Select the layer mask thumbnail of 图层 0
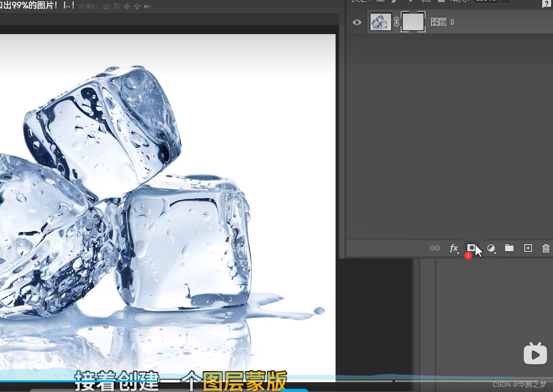The width and height of the screenshot is (553, 392). tap(413, 22)
